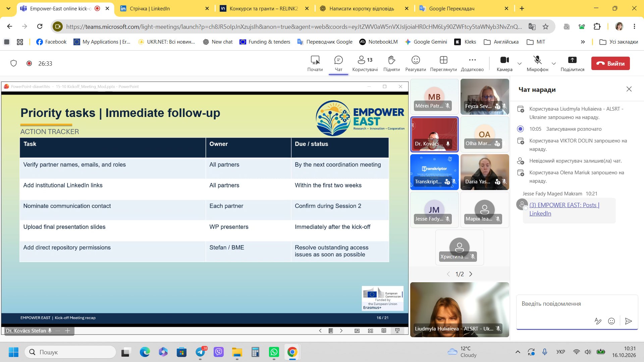Close the Чат наради chat panel

coord(629,89)
